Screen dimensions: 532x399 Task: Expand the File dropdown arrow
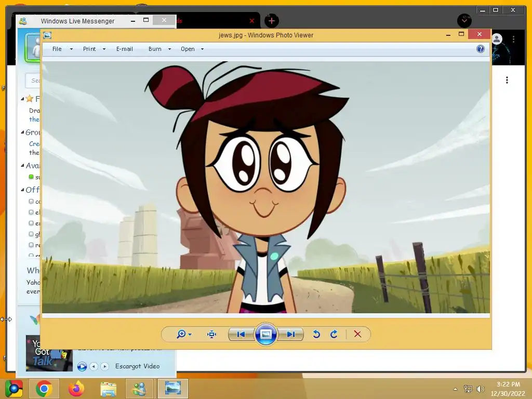point(71,49)
